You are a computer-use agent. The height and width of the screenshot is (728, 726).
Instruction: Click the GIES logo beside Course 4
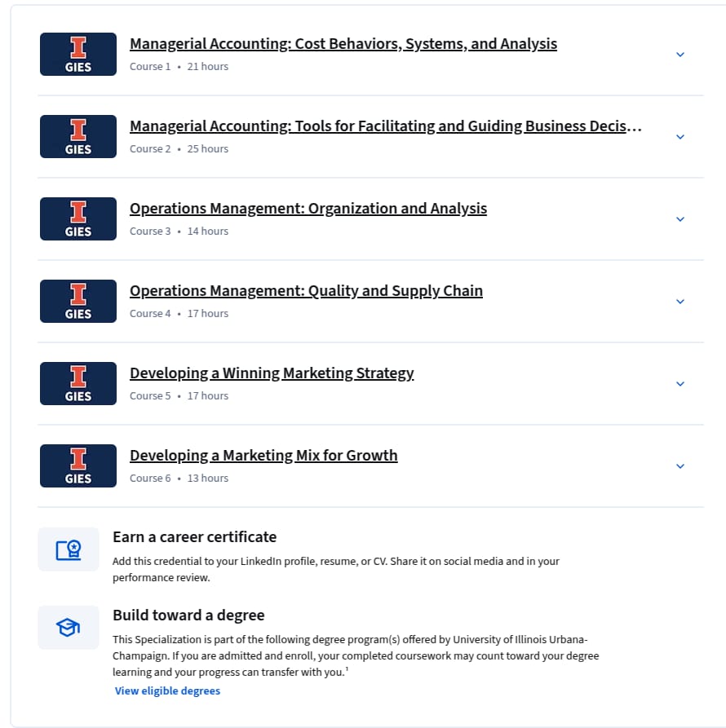click(x=78, y=302)
